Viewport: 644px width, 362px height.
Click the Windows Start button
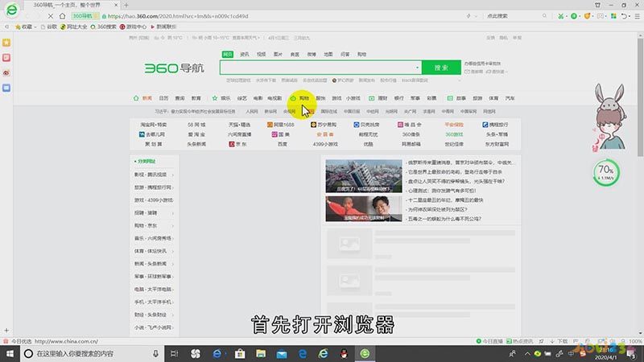pos(10,353)
